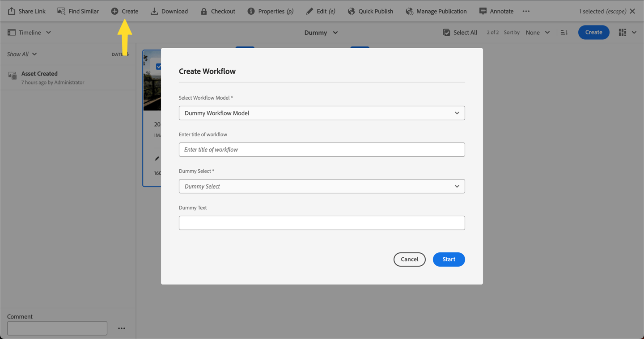Cancel the Create Workflow dialog

click(409, 259)
